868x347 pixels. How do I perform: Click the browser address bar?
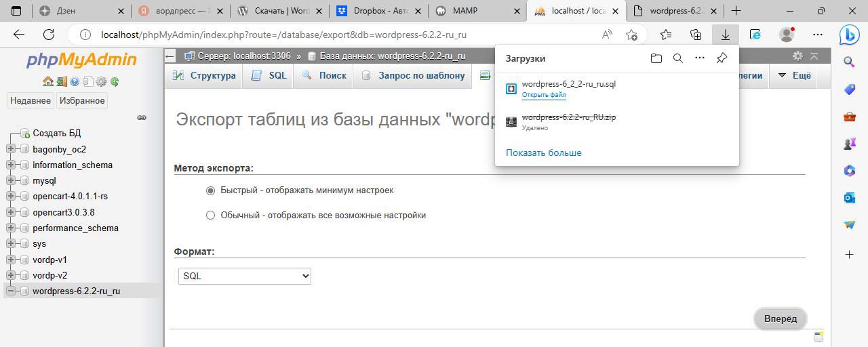[339, 35]
